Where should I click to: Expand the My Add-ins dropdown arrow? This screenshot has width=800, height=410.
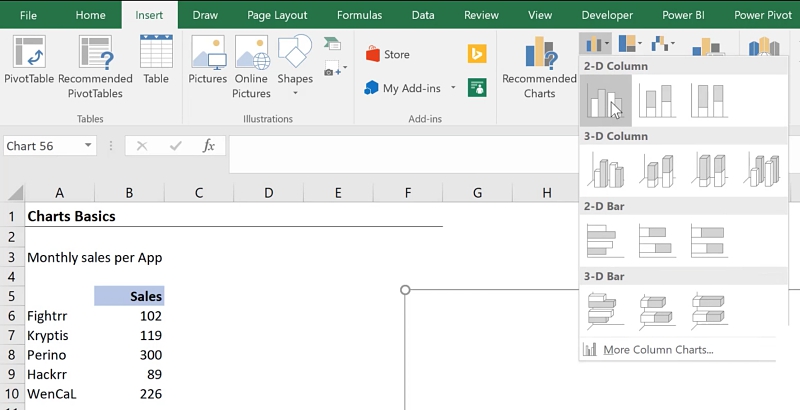[x=453, y=88]
